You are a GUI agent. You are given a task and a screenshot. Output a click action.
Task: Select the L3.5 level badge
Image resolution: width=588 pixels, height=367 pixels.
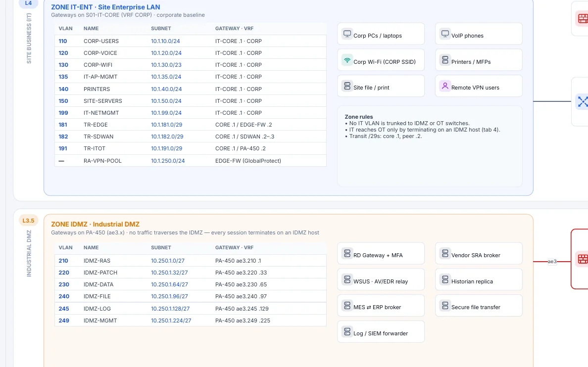(29, 221)
